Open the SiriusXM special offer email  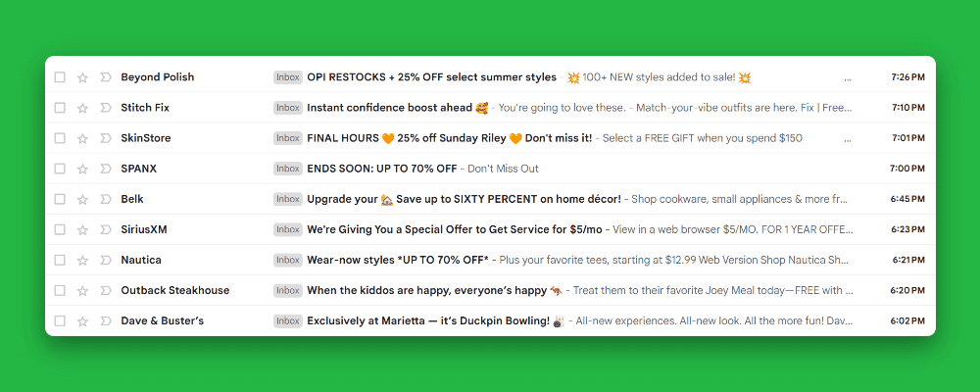point(456,229)
